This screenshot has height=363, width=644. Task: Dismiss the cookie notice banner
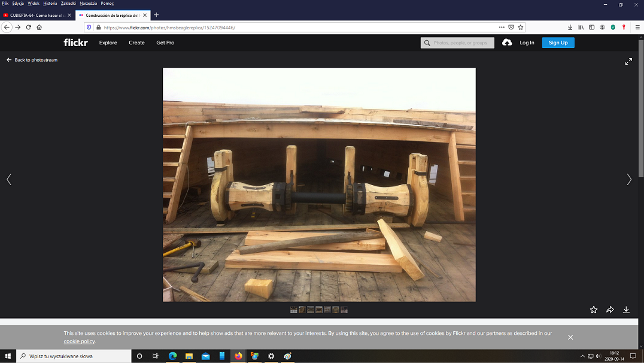[x=570, y=337]
